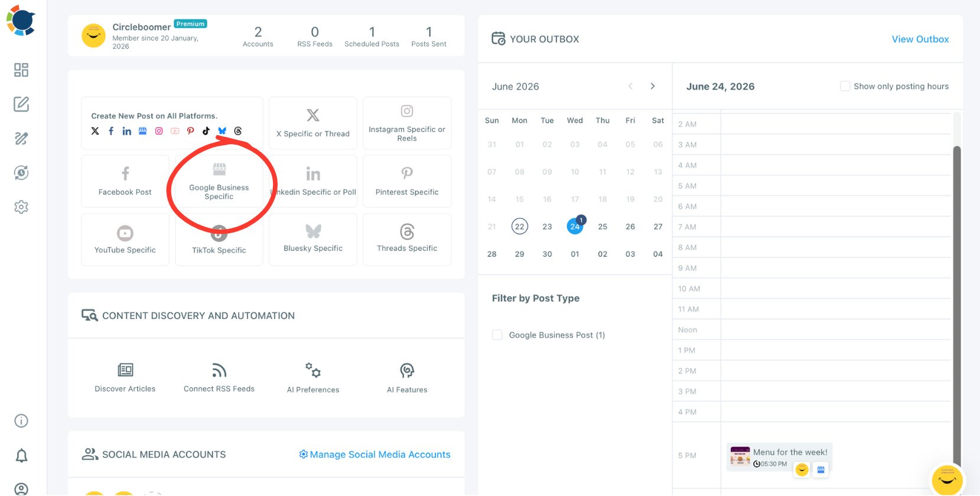The height and width of the screenshot is (496, 980).
Task: Toggle Show only posting hours checkbox
Action: (x=845, y=86)
